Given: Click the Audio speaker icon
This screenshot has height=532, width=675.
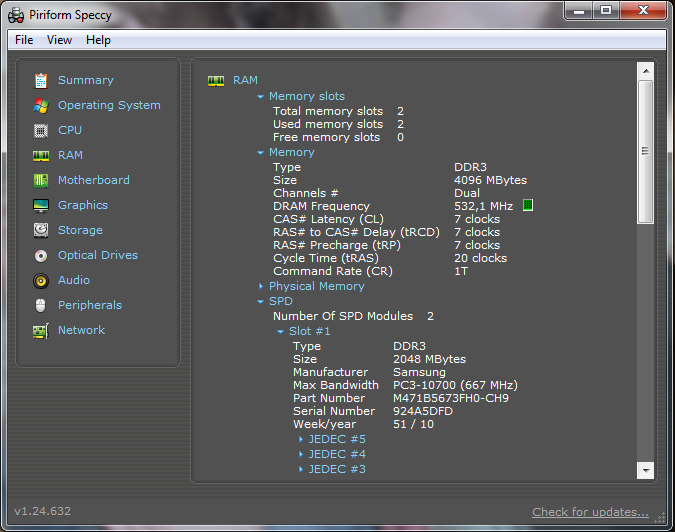Looking at the screenshot, I should (41, 281).
